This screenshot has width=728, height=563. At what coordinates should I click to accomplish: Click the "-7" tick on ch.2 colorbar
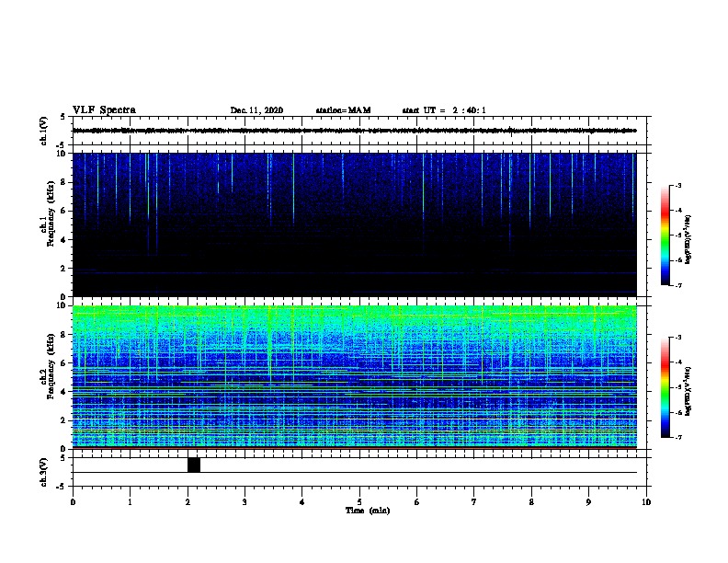pos(677,437)
